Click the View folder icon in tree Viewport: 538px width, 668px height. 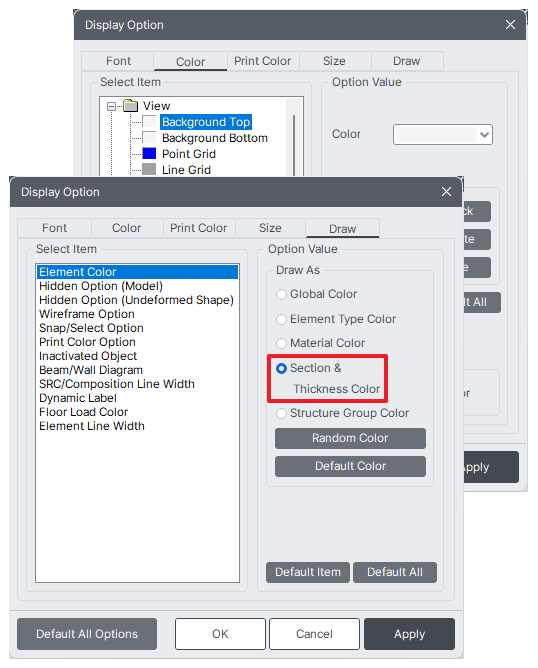[131, 105]
